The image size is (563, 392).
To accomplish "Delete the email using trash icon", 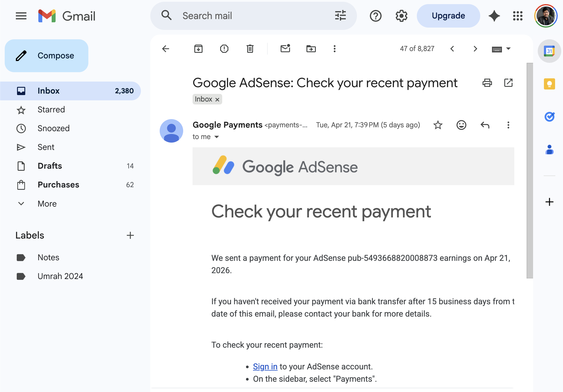I will click(250, 49).
